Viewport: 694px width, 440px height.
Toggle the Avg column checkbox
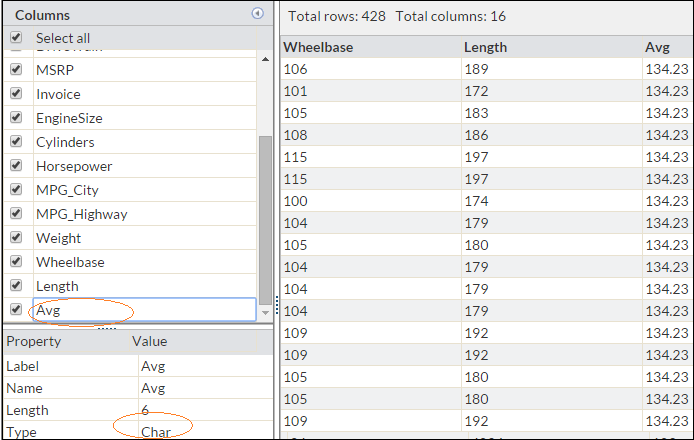16,310
